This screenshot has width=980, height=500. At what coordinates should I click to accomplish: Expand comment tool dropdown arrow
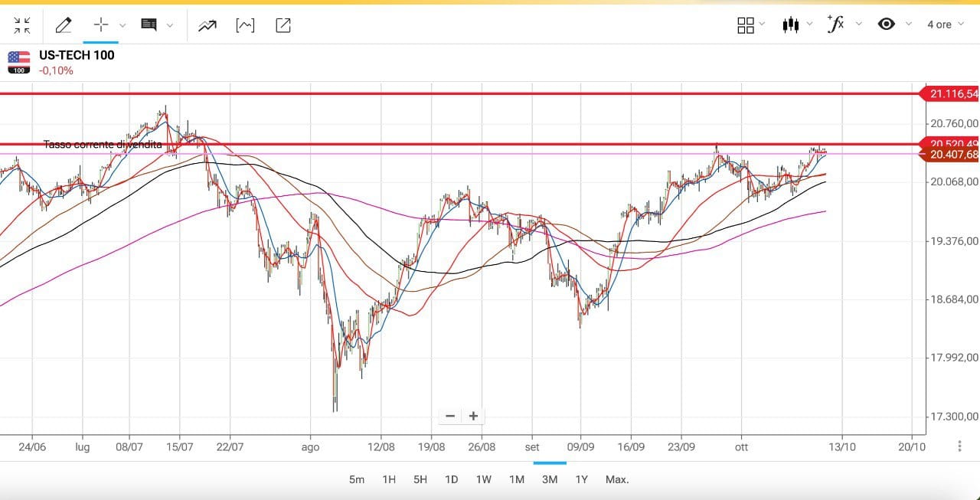tap(170, 25)
